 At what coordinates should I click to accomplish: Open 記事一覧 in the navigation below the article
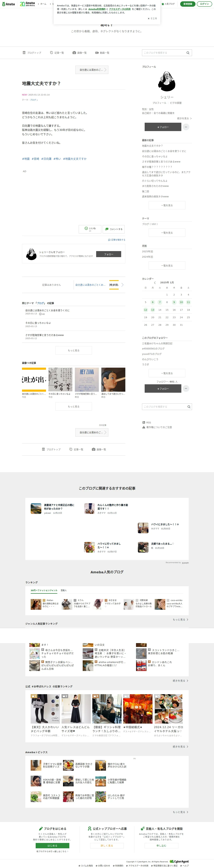(76, 449)
